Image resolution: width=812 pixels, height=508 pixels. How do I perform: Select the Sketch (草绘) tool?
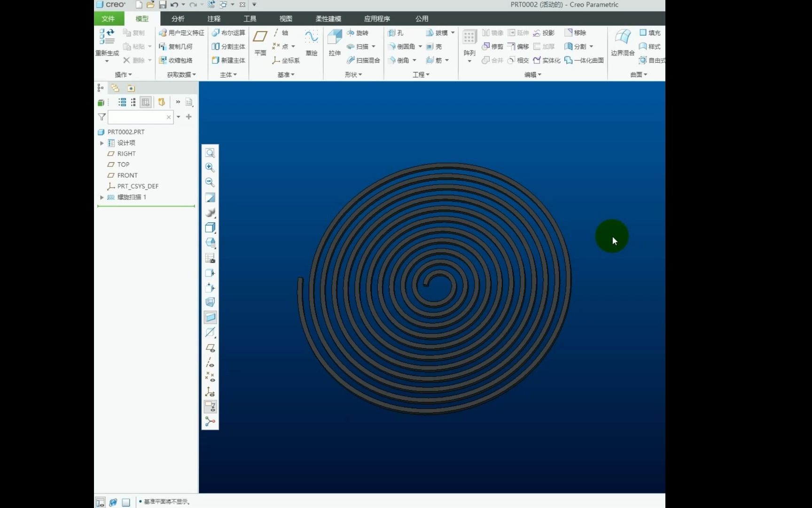click(x=311, y=42)
